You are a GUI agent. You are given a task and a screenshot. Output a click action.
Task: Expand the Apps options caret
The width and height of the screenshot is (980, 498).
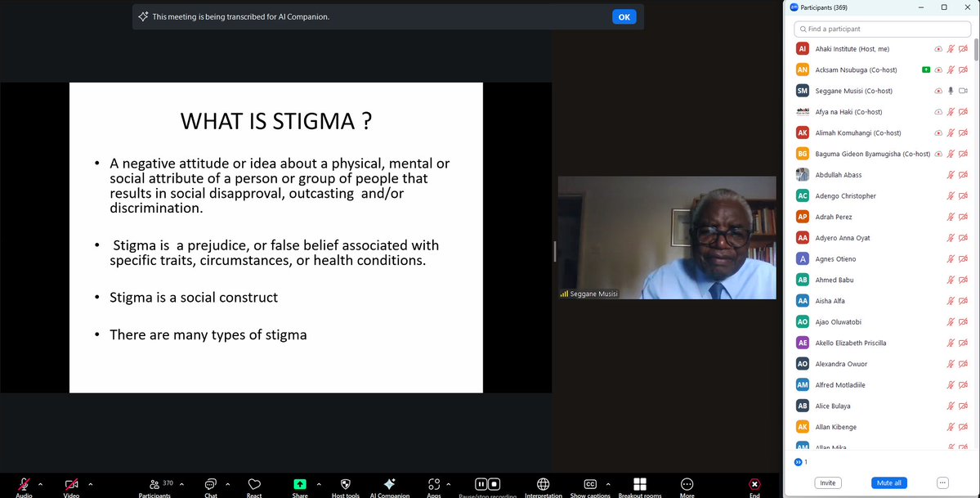click(x=448, y=484)
